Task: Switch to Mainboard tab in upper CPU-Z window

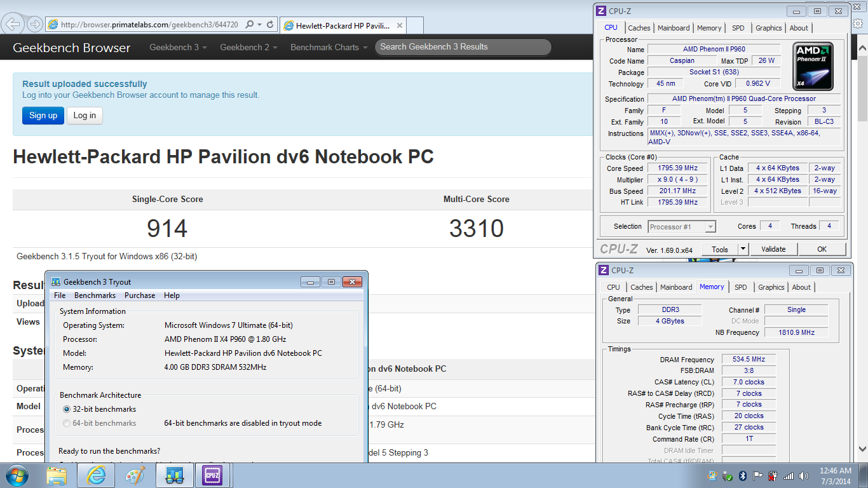Action: 674,28
